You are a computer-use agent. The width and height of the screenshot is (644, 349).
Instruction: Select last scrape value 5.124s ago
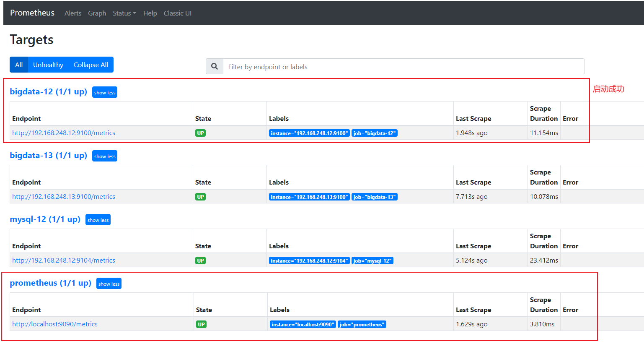(x=472, y=260)
